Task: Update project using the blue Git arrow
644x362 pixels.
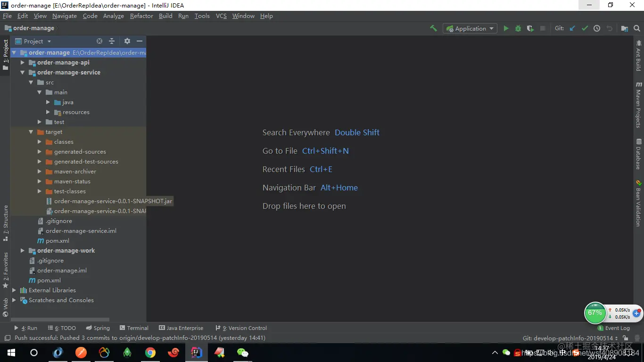Action: click(572, 28)
